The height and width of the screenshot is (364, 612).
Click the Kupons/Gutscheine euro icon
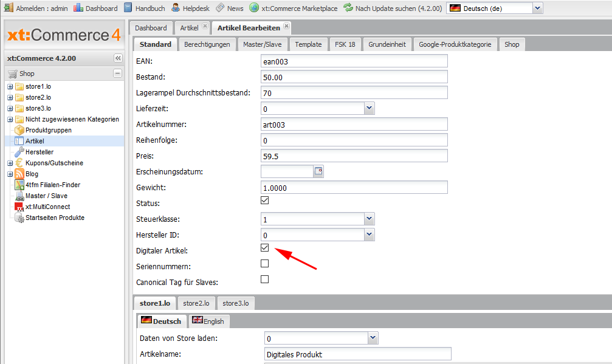pos(19,163)
